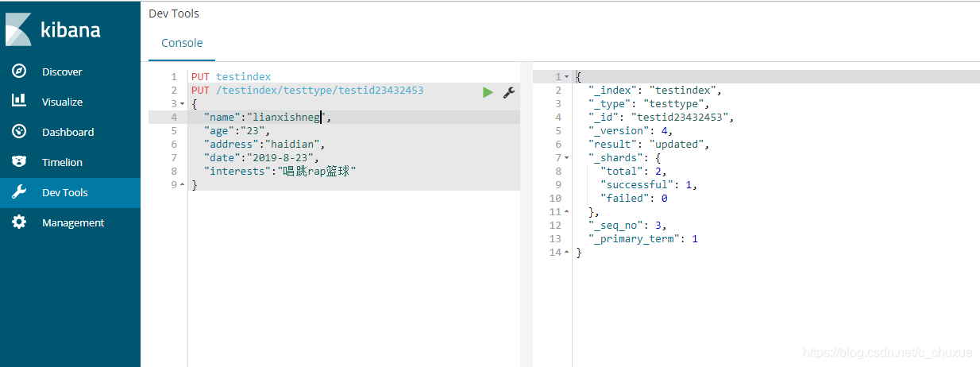The width and height of the screenshot is (980, 367).
Task: Click line number 13 in response gutter
Action: point(555,239)
